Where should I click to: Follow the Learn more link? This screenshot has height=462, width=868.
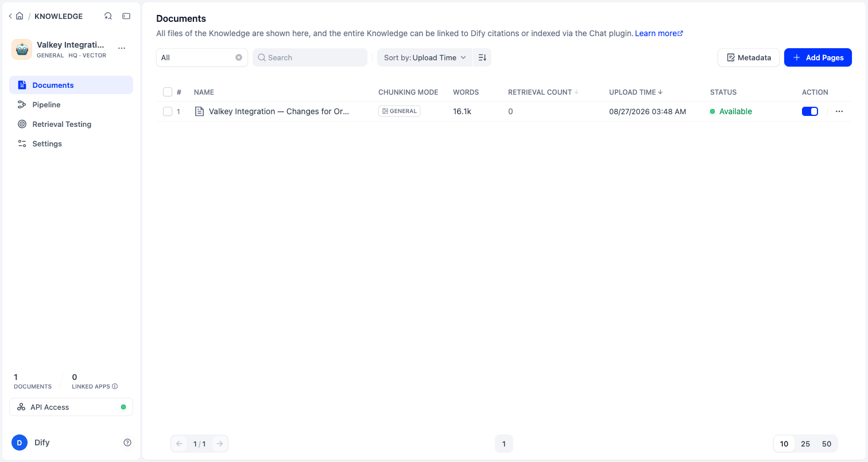click(658, 33)
